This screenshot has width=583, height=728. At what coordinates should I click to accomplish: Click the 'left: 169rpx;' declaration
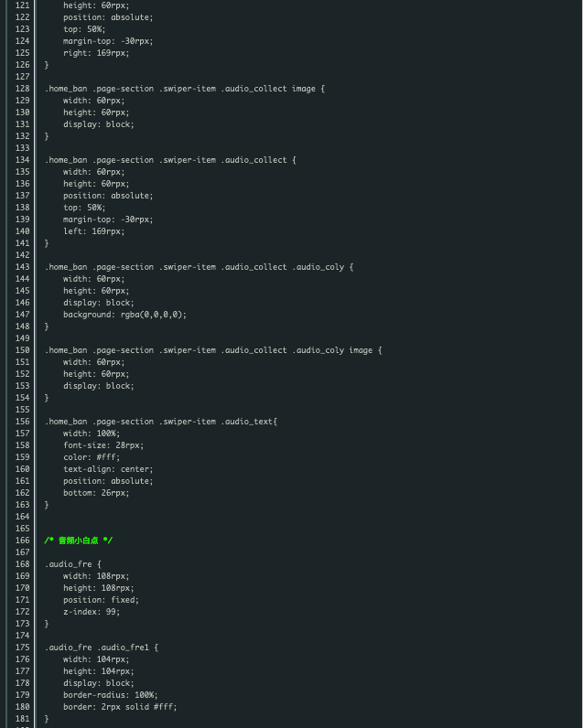click(x=94, y=231)
